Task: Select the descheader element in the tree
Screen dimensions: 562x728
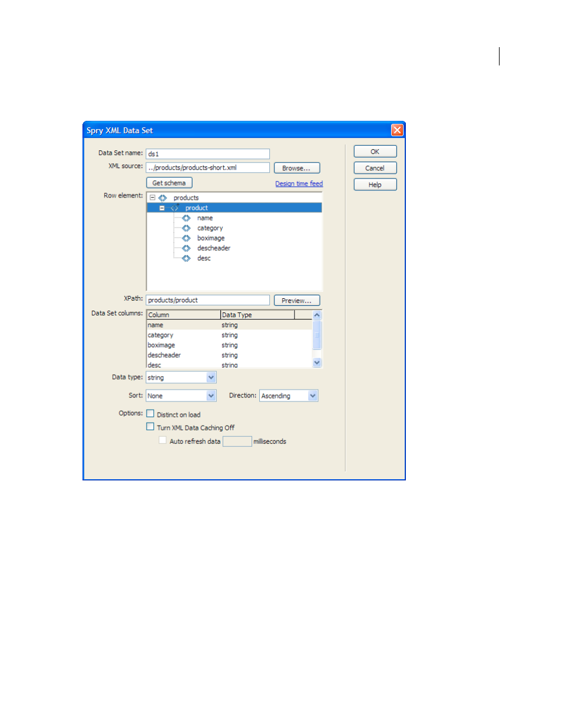Action: [x=214, y=248]
